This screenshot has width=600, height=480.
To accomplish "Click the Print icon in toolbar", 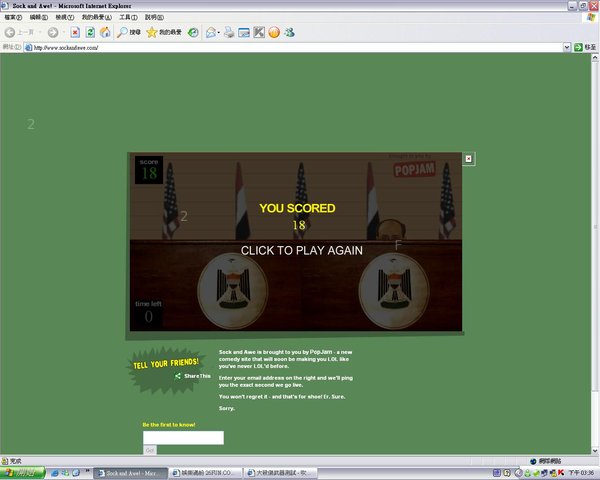I will 229,32.
